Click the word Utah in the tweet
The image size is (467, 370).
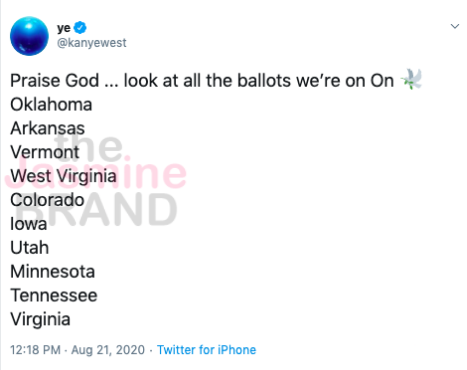pyautogui.click(x=29, y=248)
